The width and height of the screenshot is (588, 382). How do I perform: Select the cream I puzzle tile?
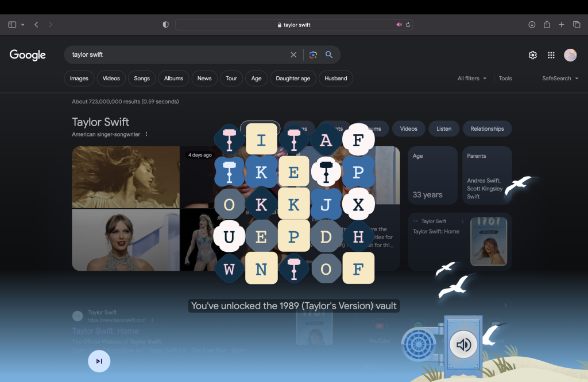[x=261, y=140]
